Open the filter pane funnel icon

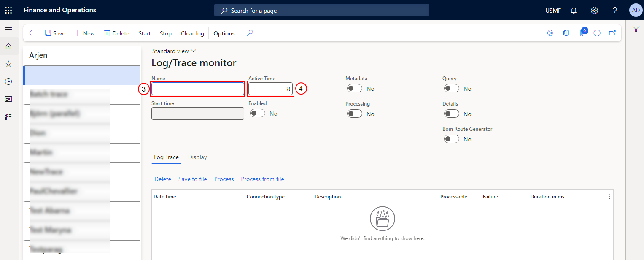[x=636, y=29]
